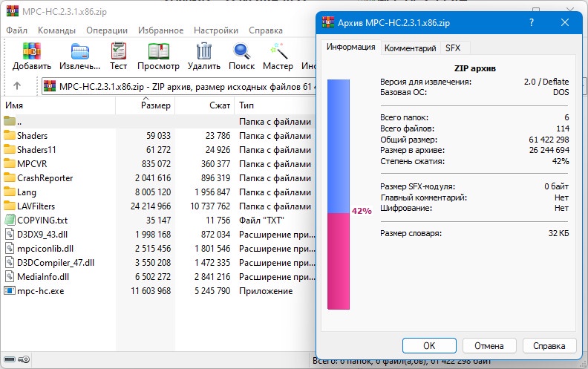Sort the list by Имя column
The height and width of the screenshot is (369, 588).
click(59, 105)
